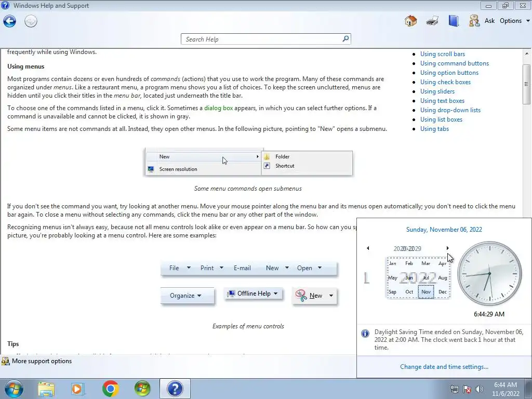Open the Windows Start button
532x399 pixels.
pyautogui.click(x=14, y=389)
